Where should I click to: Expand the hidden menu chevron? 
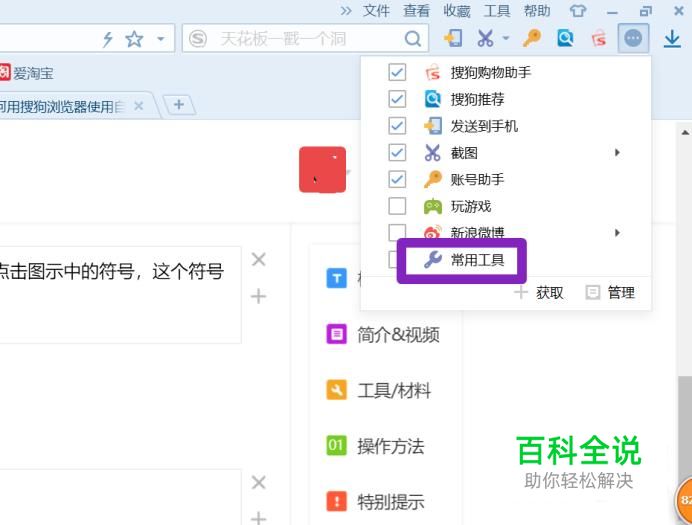tap(346, 11)
